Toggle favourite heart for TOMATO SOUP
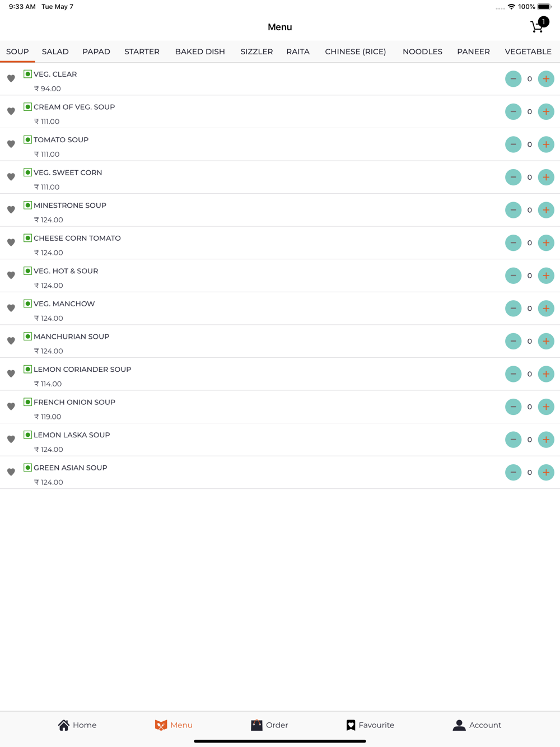 coord(11,144)
